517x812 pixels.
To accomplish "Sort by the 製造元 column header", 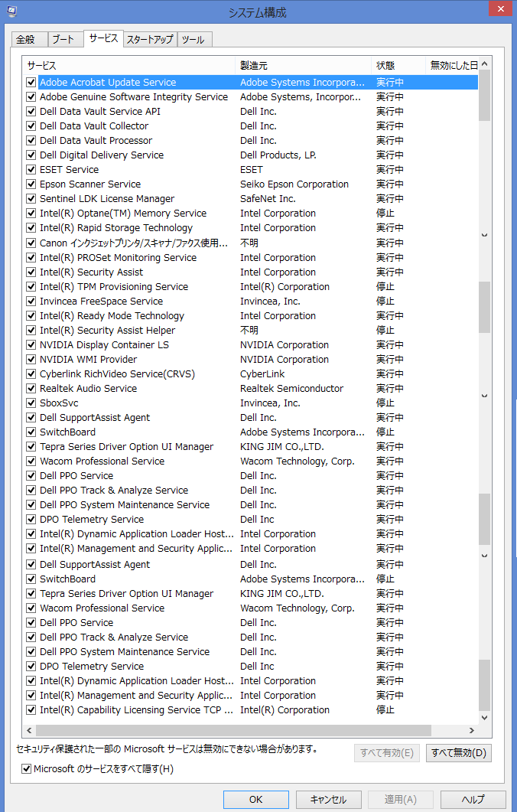I will pos(304,65).
